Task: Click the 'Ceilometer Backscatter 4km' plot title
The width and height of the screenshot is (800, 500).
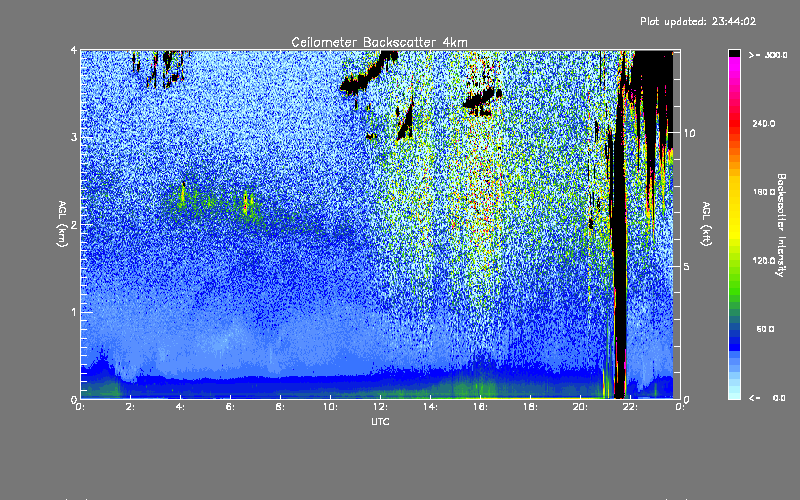Action: click(x=379, y=42)
